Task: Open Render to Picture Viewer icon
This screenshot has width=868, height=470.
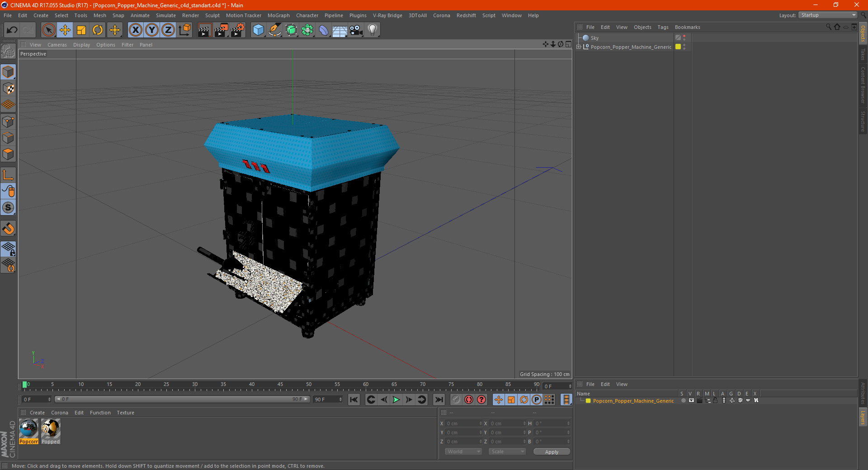Action: 221,30
